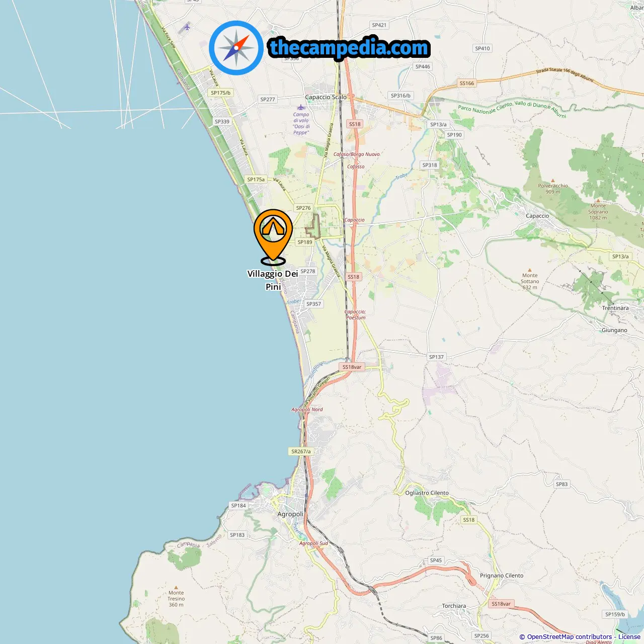Select the Polveracchio mountain peak marker

click(x=553, y=180)
